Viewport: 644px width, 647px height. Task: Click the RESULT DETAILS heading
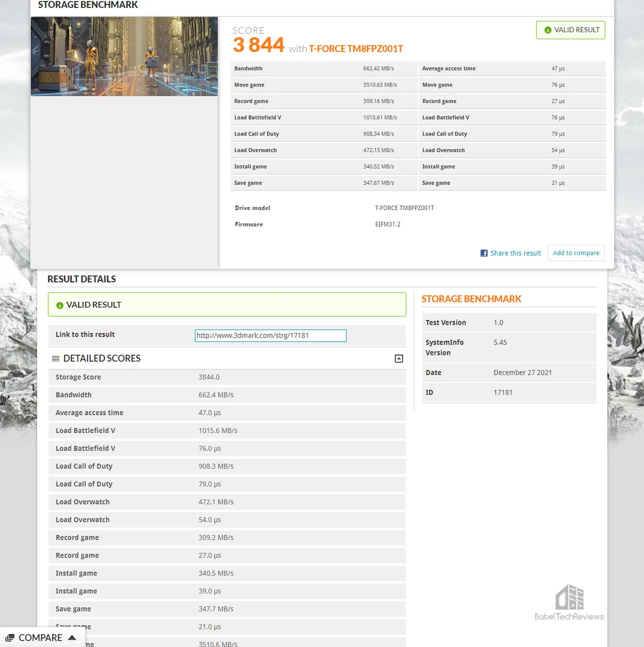click(82, 279)
